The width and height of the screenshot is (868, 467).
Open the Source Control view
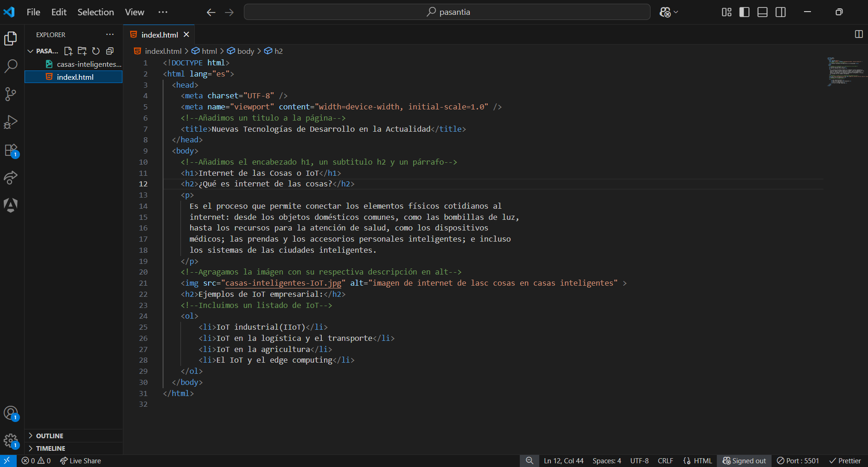click(x=11, y=94)
